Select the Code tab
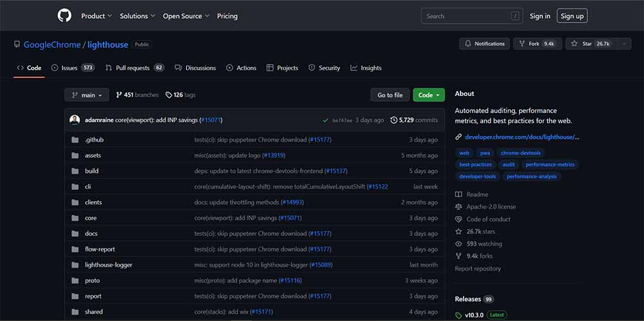644x321 pixels. [29, 68]
